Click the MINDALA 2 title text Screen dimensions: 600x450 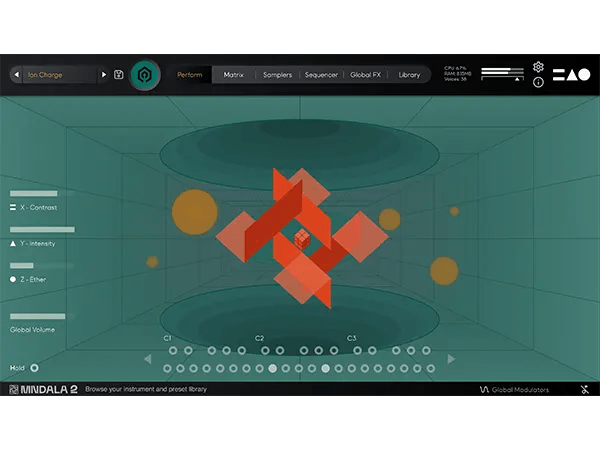click(49, 390)
